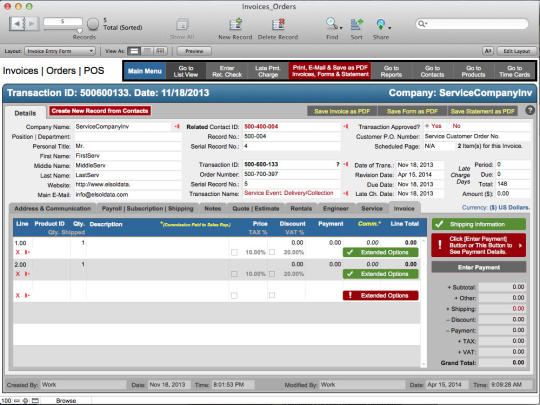
Task: Toggle VAT checkbox on line 1.00
Action: coord(272,252)
